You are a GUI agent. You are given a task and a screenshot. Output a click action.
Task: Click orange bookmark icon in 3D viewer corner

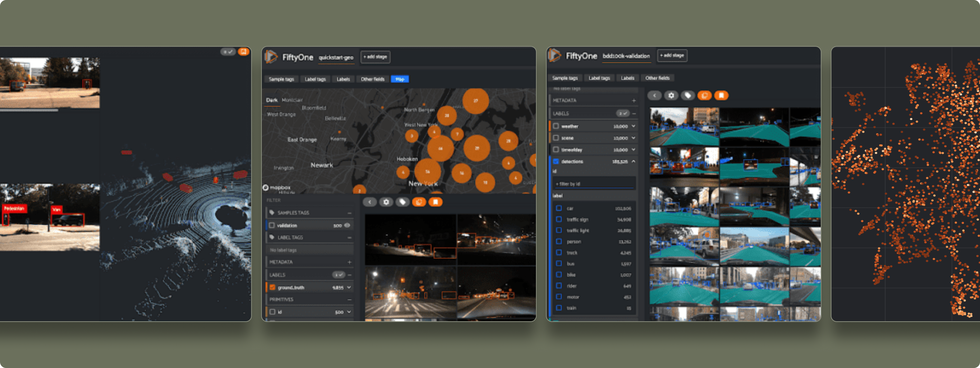tap(243, 51)
